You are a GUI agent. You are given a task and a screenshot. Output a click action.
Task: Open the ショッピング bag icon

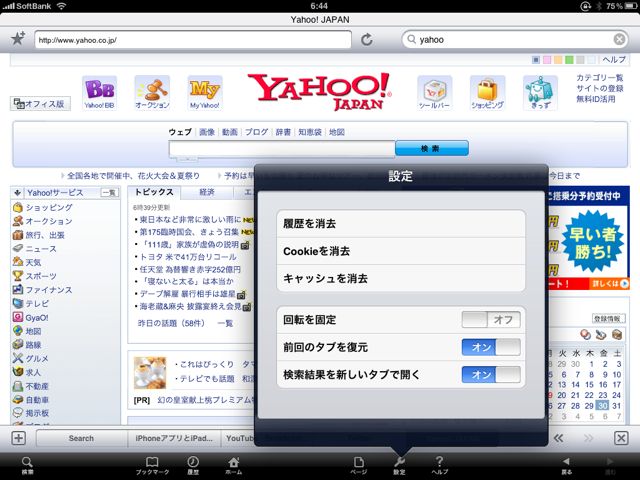(487, 93)
